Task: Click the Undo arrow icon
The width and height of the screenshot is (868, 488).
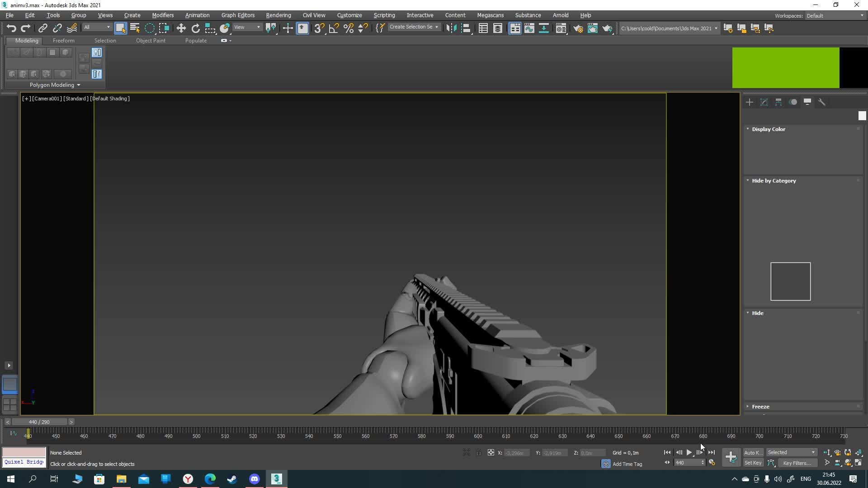Action: click(x=11, y=28)
